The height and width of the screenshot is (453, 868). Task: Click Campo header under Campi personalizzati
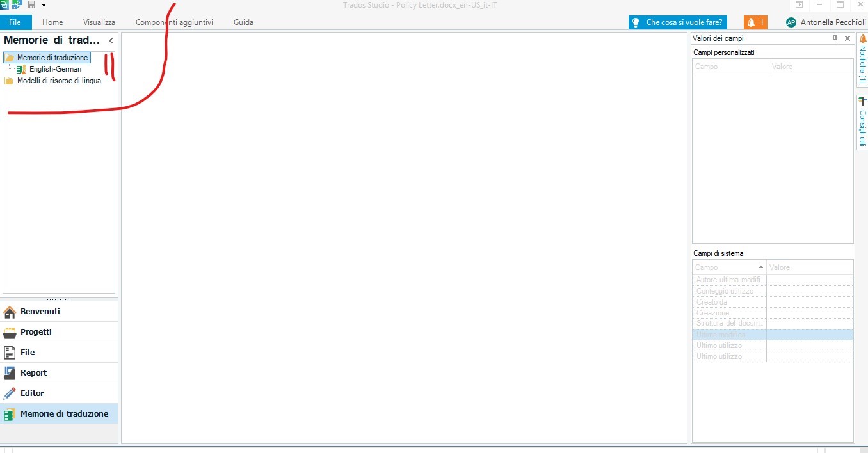(x=731, y=67)
